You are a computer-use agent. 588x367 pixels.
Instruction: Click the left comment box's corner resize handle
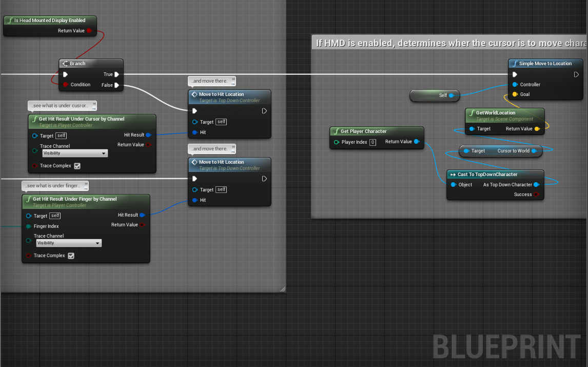282,289
